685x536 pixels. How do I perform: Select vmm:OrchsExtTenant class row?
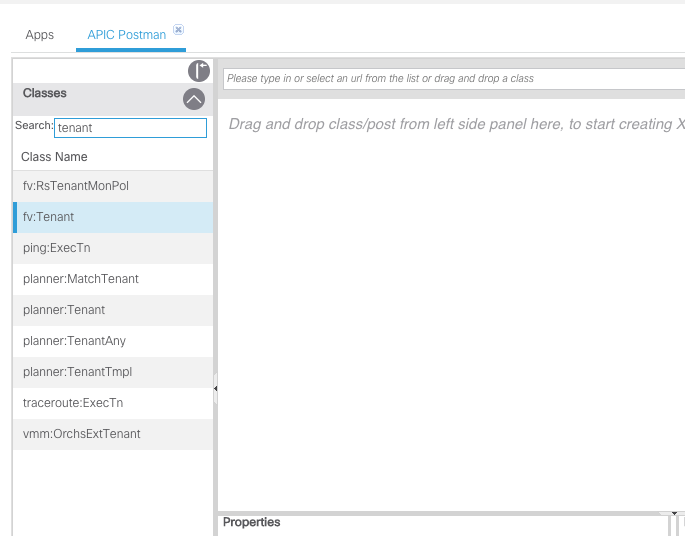(x=82, y=434)
